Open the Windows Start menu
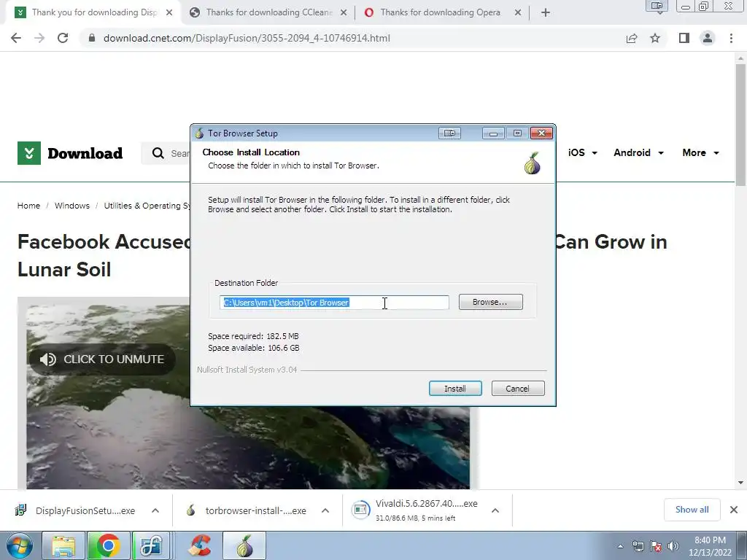 coord(19,545)
